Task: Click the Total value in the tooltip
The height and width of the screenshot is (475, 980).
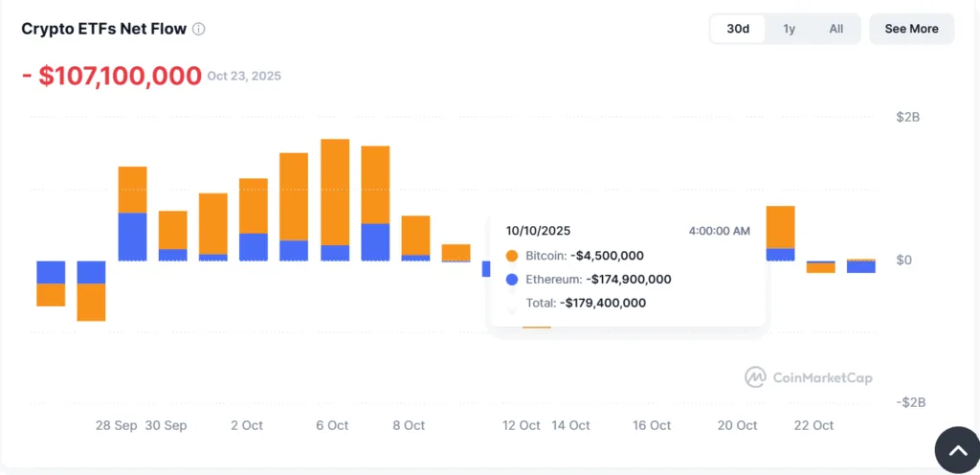Action: (602, 303)
